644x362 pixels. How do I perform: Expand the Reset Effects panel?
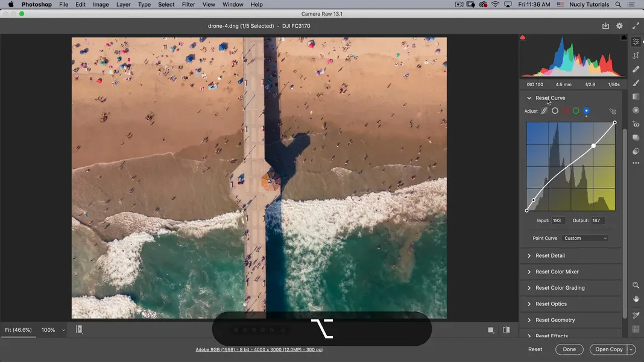coord(529,335)
